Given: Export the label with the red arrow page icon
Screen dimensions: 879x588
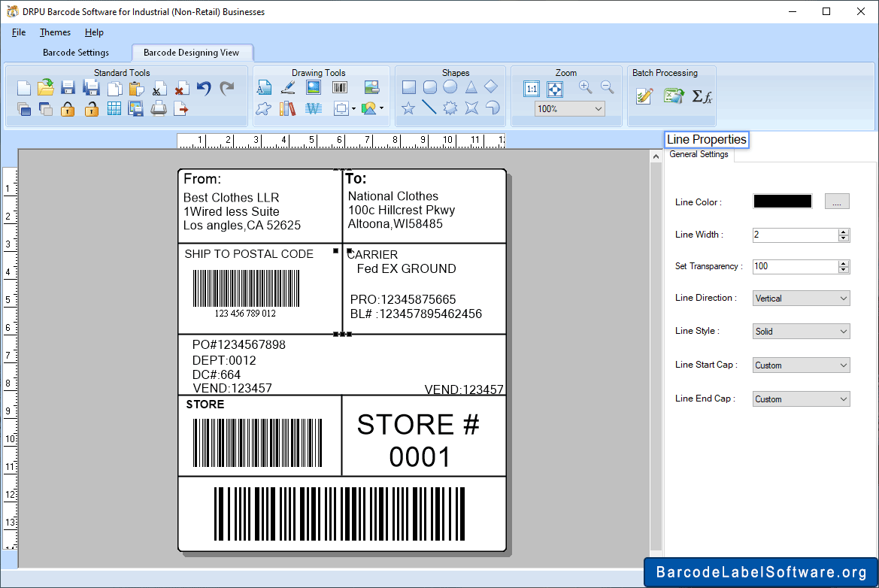Looking at the screenshot, I should 181,109.
